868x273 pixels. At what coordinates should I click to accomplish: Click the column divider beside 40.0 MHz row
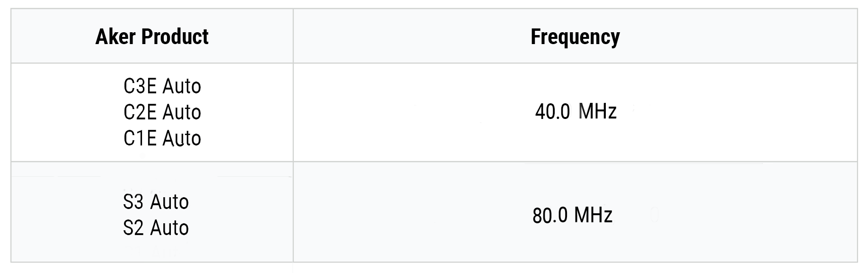293,112
